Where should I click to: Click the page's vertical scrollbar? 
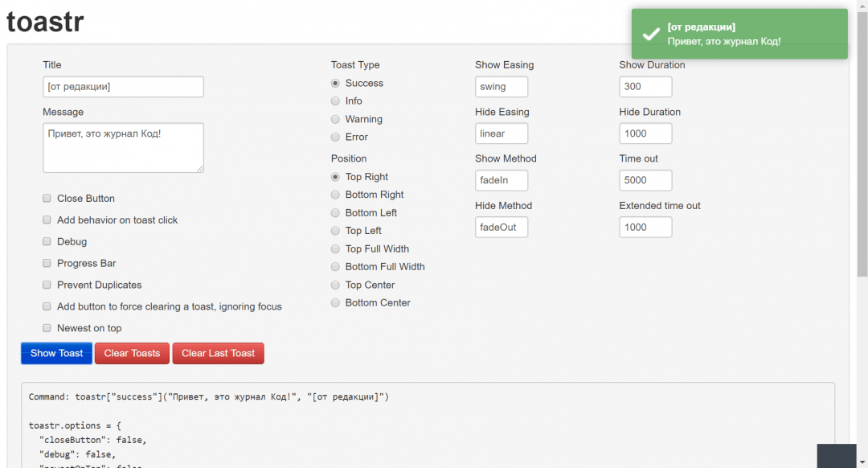(x=862, y=161)
